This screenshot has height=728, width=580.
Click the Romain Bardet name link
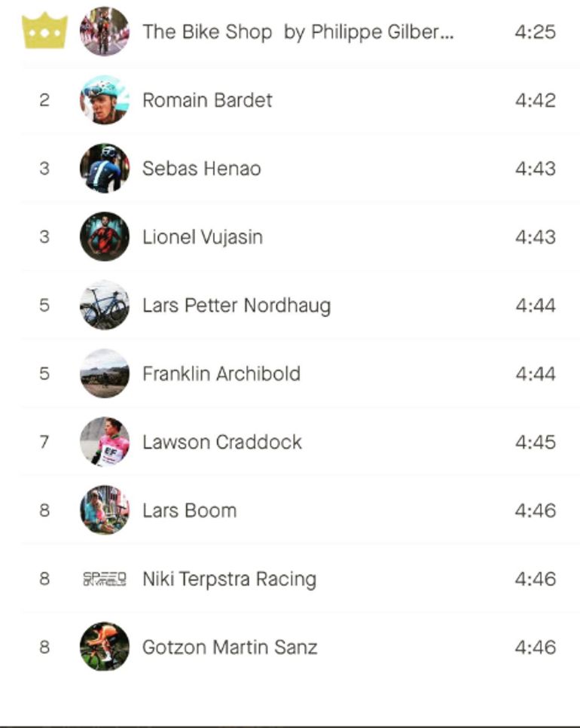[207, 100]
